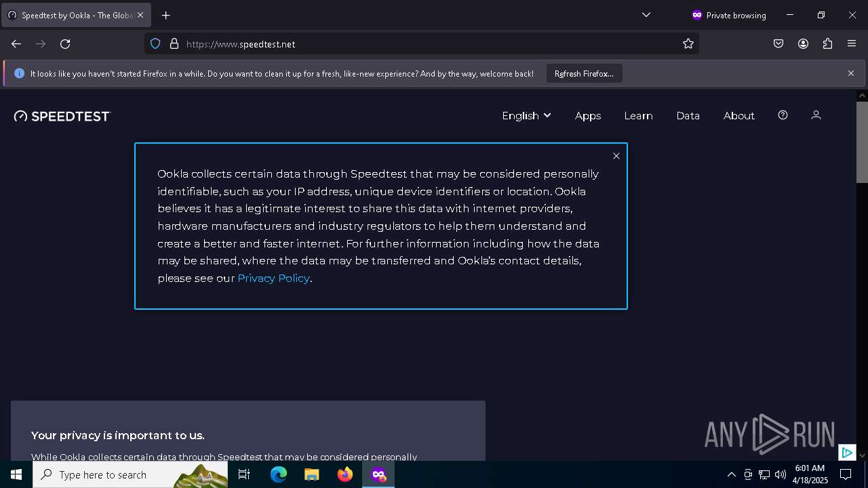The width and height of the screenshot is (868, 488).
Task: Open the browser Extensions puzzle icon
Action: 827,44
